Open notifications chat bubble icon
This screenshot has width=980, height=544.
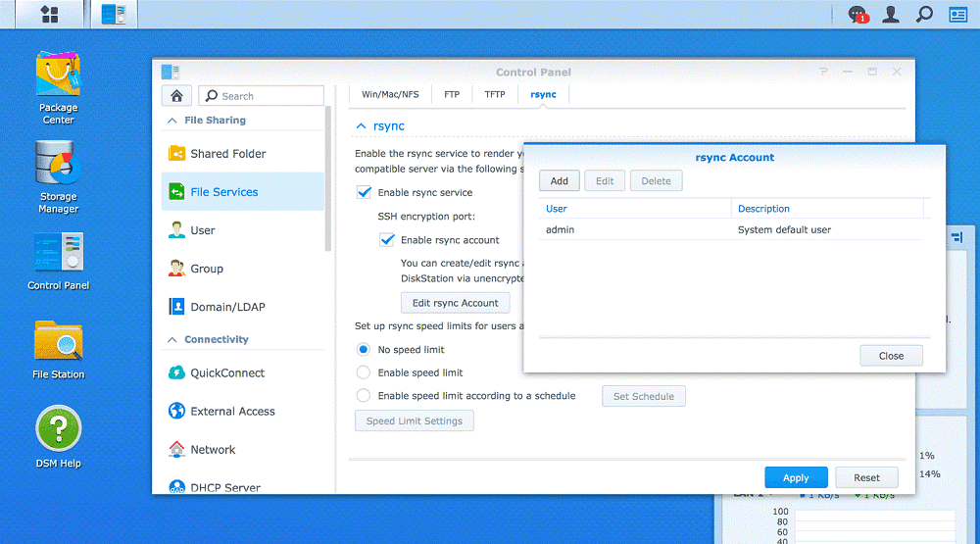pos(857,15)
